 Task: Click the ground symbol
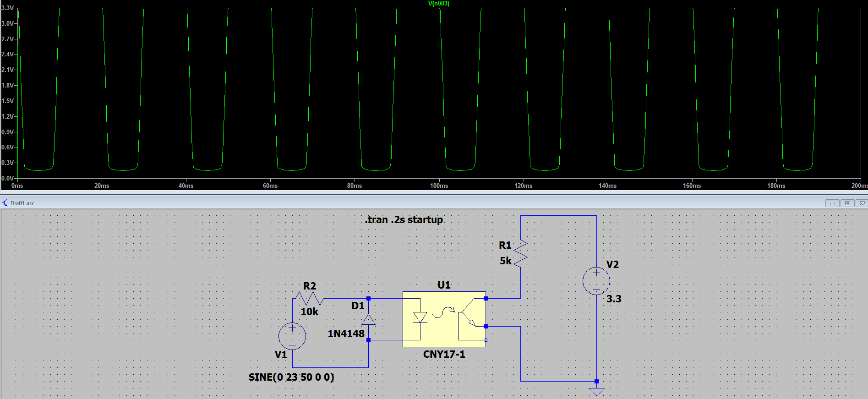point(596,392)
